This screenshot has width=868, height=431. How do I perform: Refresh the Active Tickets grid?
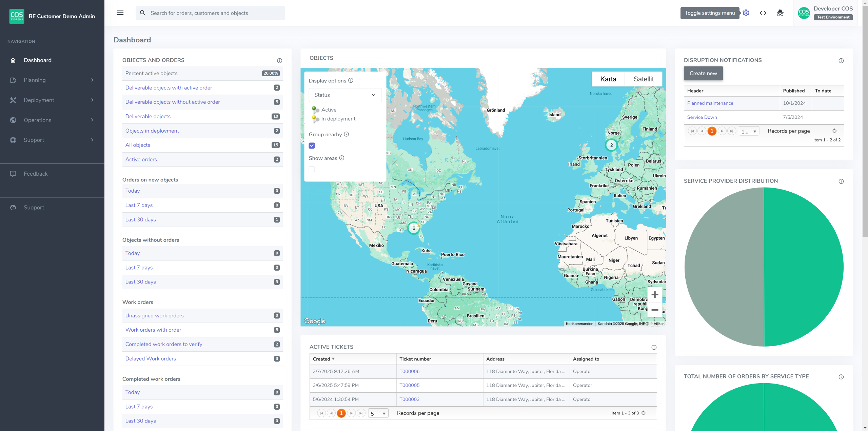[x=643, y=413]
